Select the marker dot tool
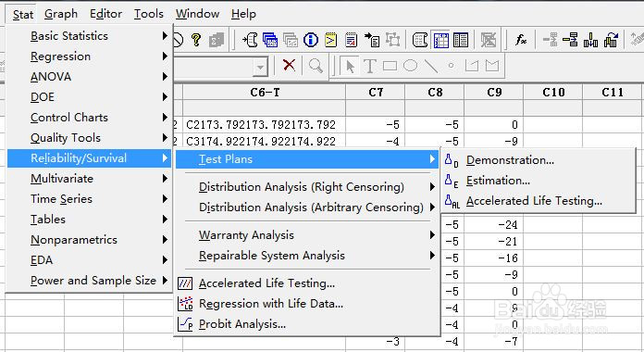Image resolution: width=644 pixels, height=352 pixels. pos(451,66)
